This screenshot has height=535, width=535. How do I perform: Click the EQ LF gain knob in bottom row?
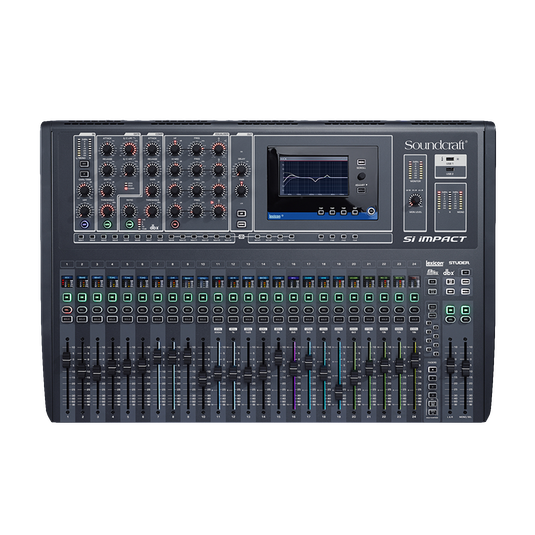click(x=175, y=211)
